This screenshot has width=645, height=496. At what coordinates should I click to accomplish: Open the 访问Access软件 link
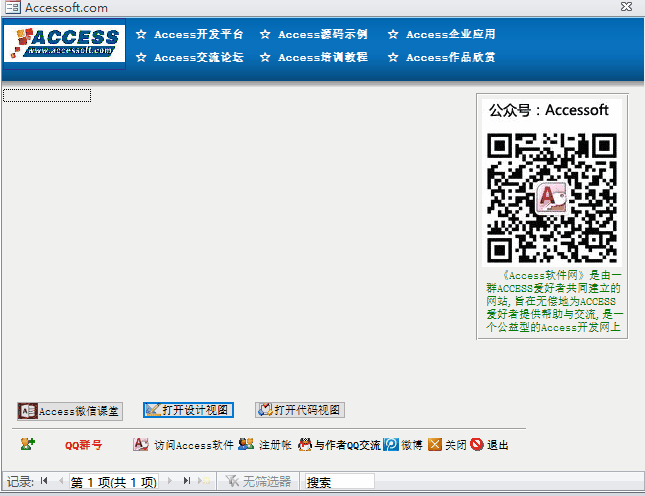[194, 445]
